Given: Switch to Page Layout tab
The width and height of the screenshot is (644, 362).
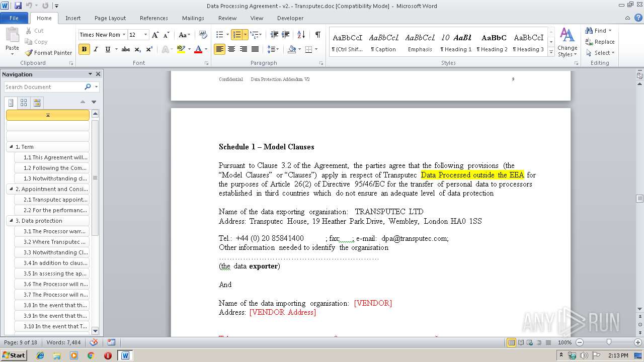Looking at the screenshot, I should (x=110, y=18).
